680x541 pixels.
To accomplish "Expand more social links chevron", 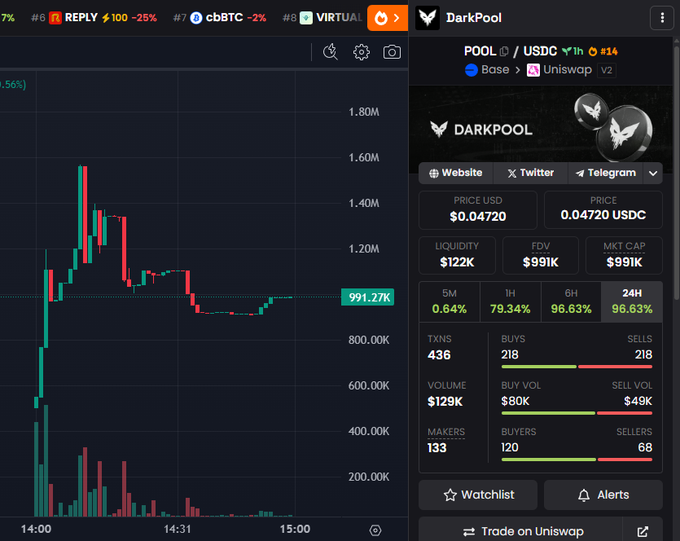I will tap(653, 173).
